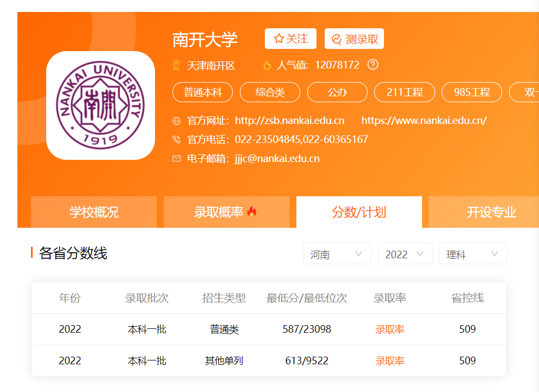Select the 综合类 tag
This screenshot has width=539, height=392.
pyautogui.click(x=270, y=92)
